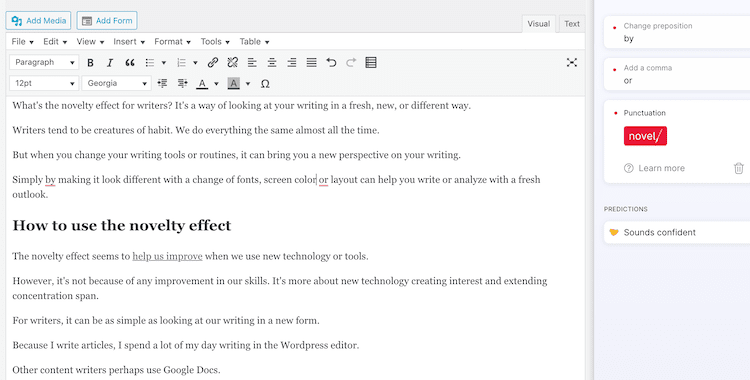Click the undo icon

(331, 63)
